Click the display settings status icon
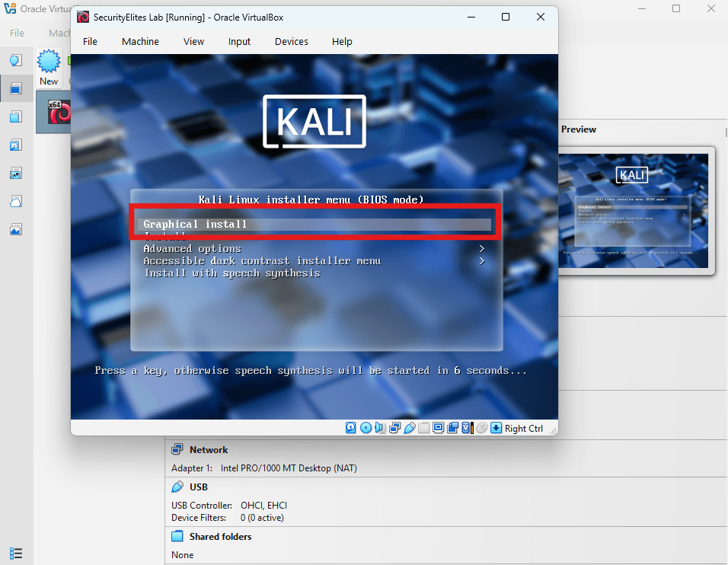 tap(438, 428)
